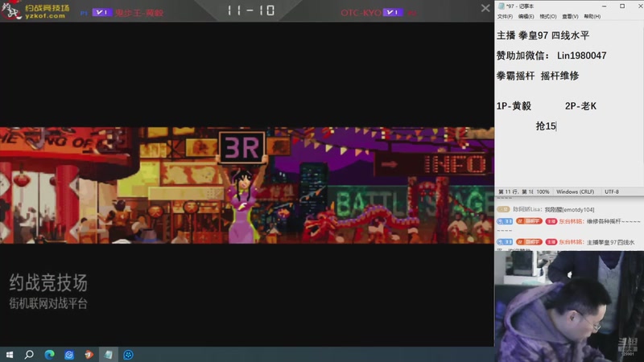The width and height of the screenshot is (644, 362).
Task: Click the 3R round sign in the game
Action: (x=242, y=147)
